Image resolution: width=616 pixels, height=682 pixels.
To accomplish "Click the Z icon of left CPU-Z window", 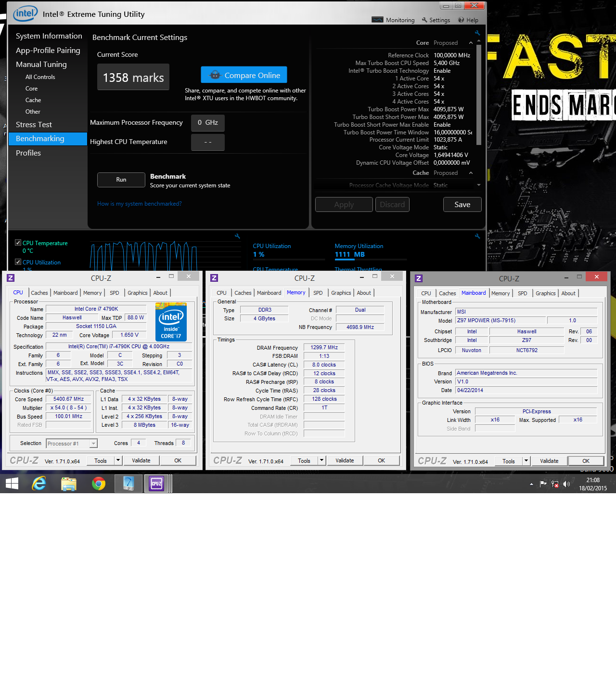I will coord(11,278).
